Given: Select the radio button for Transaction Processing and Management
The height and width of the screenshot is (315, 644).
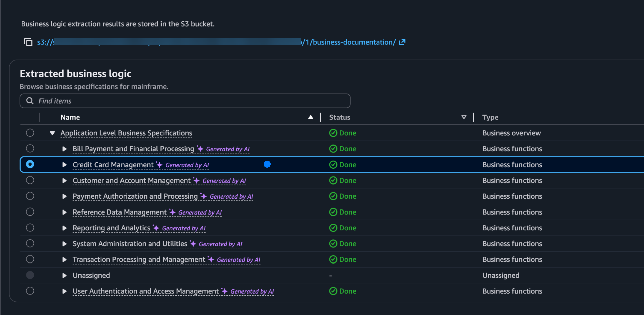Looking at the screenshot, I should (x=30, y=259).
